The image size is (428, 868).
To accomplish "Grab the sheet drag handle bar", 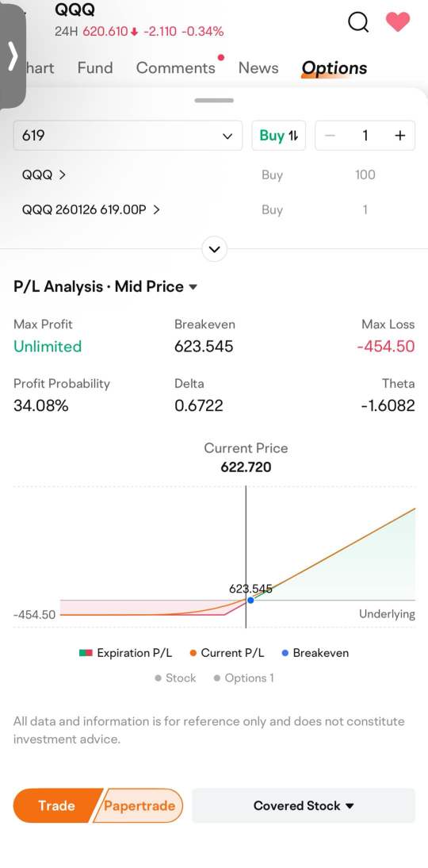I will (x=214, y=101).
